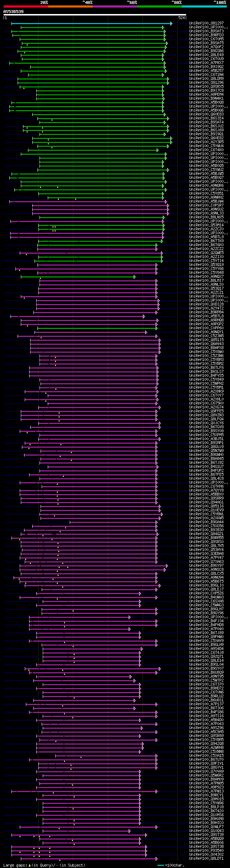Click the orange ~40% legend segment
230x868 pixels.
(70, 6)
